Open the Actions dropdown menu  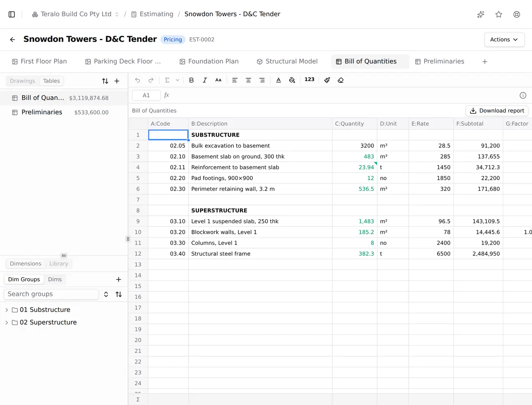[504, 39]
